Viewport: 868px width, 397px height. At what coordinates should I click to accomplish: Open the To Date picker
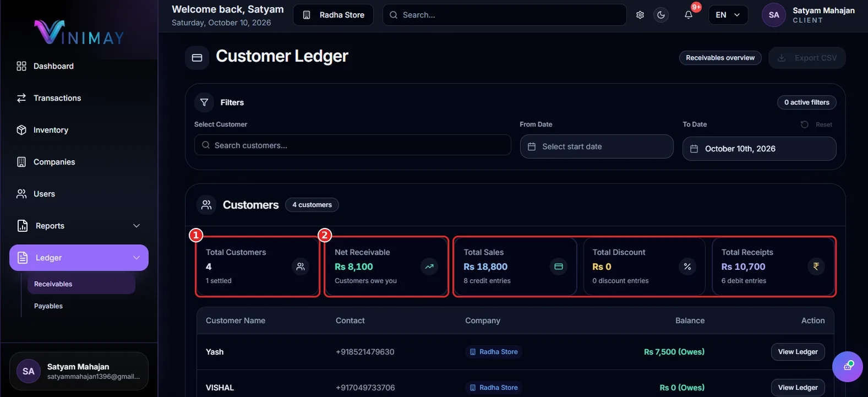(x=759, y=149)
